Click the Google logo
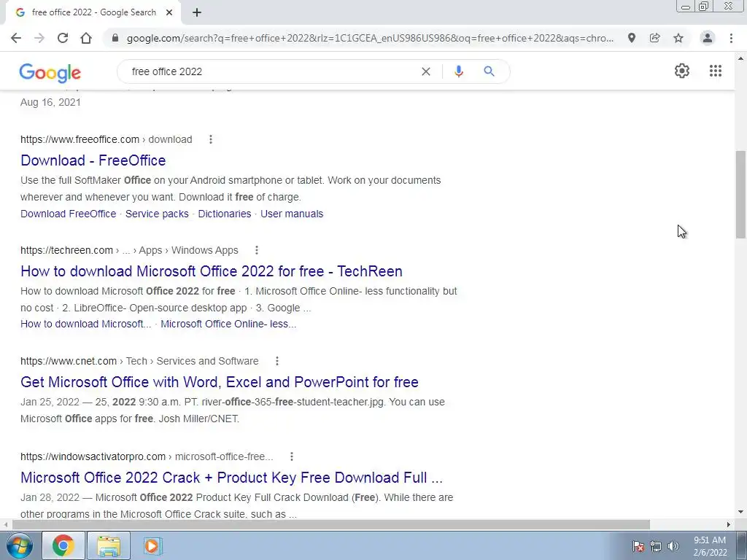Viewport: 747px width, 560px height. point(50,73)
